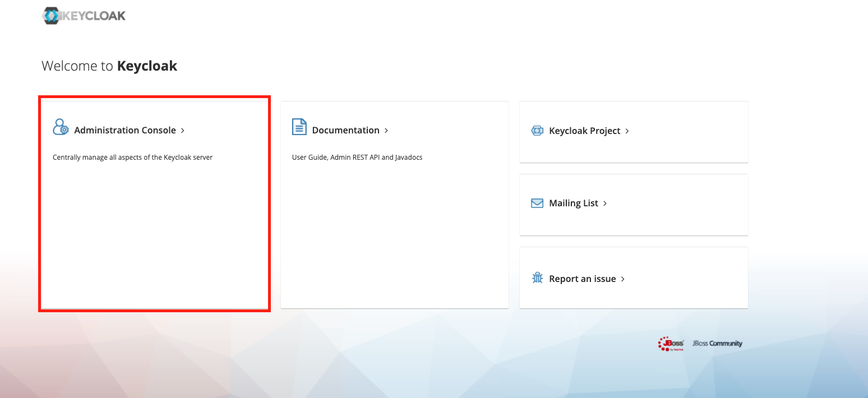Click the Documentation page icon
Image resolution: width=868 pixels, height=398 pixels.
pyautogui.click(x=299, y=127)
